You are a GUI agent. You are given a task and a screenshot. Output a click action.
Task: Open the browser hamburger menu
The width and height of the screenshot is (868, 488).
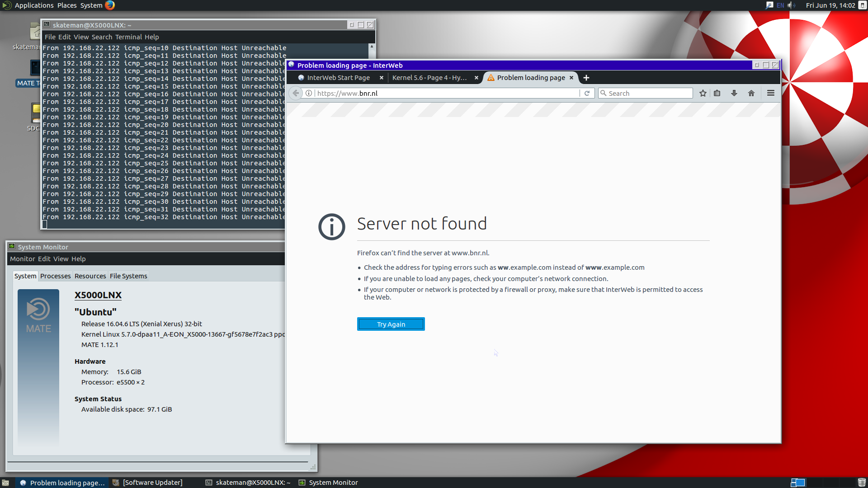pyautogui.click(x=771, y=93)
